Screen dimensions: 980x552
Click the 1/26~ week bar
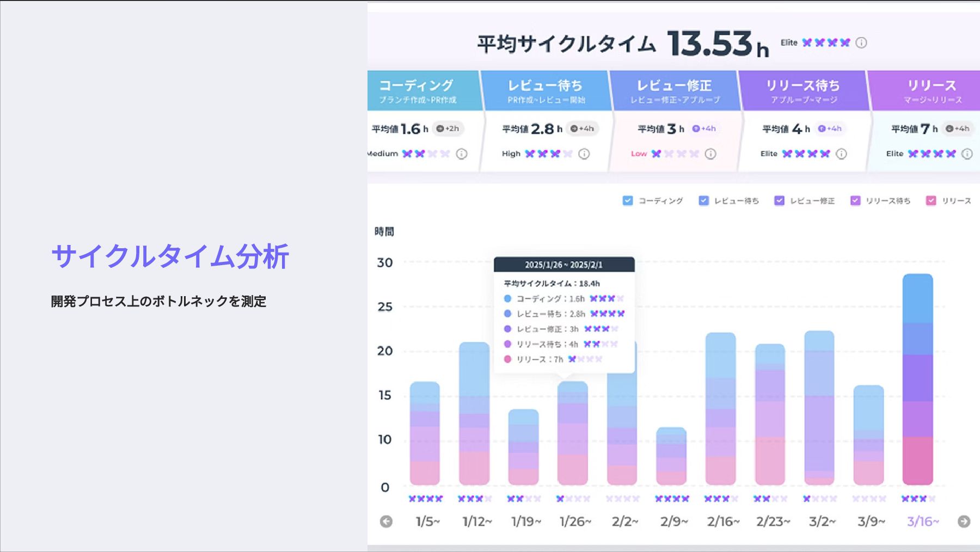click(573, 433)
